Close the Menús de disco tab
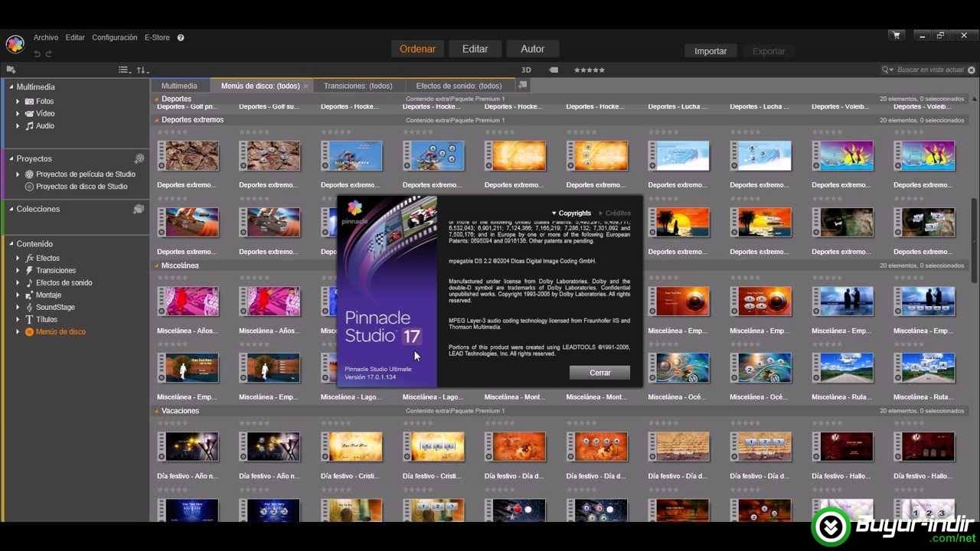980x551 pixels. tap(305, 86)
